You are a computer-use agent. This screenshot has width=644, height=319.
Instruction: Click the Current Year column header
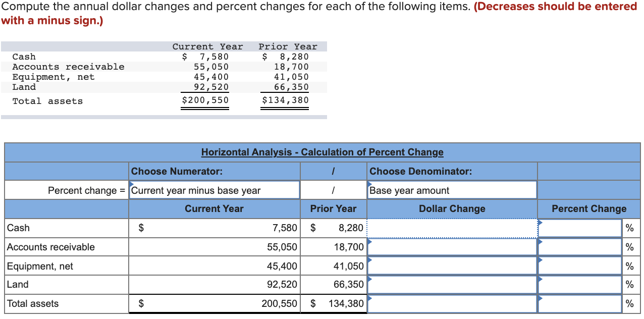(x=214, y=208)
